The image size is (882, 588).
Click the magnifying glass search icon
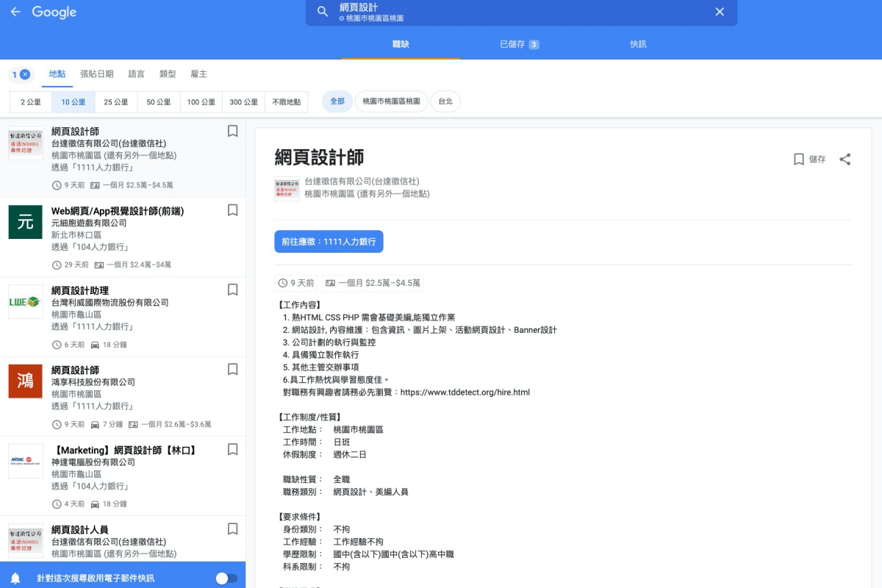pos(323,12)
